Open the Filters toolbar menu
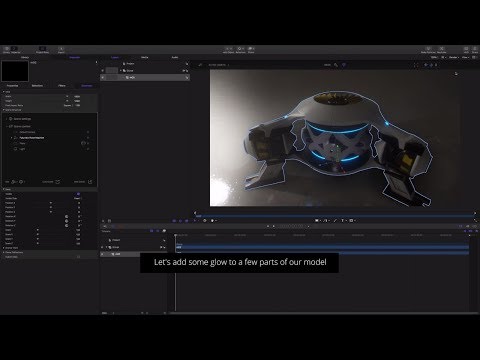The image size is (480, 360). [x=251, y=50]
